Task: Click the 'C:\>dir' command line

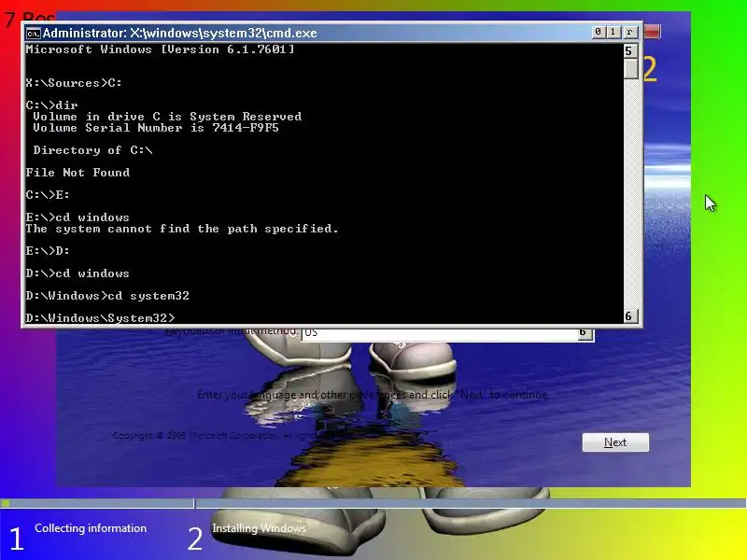Action: tap(52, 105)
